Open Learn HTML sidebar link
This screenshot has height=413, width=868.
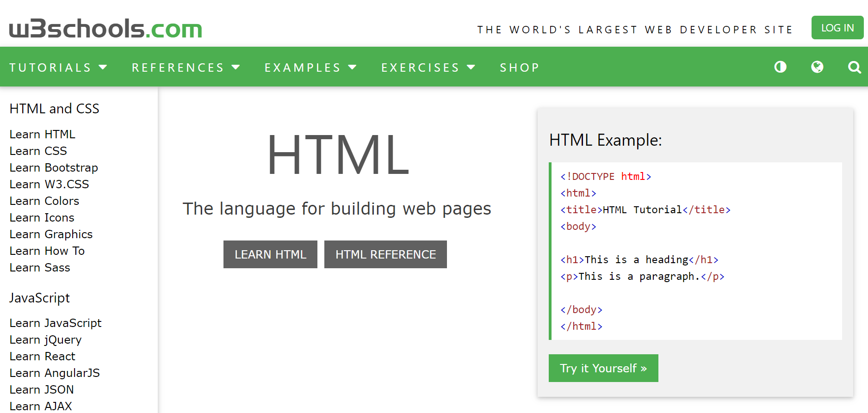click(42, 134)
